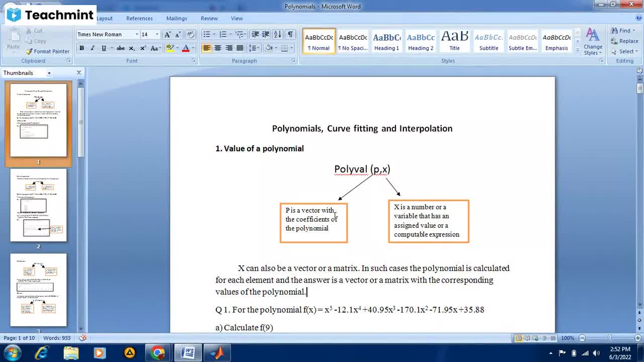The image size is (644, 362).
Task: Switch to the Review tab
Action: [209, 19]
